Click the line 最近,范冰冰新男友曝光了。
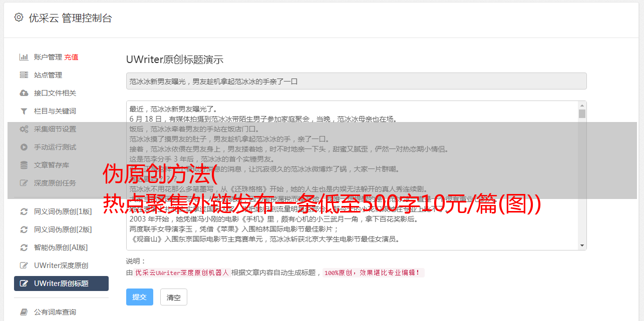 coord(173,109)
